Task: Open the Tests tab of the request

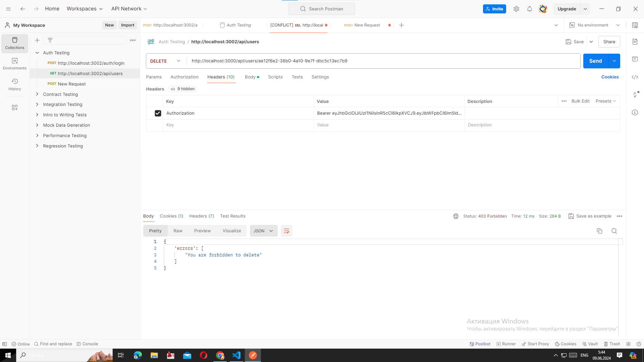Action: pyautogui.click(x=297, y=77)
